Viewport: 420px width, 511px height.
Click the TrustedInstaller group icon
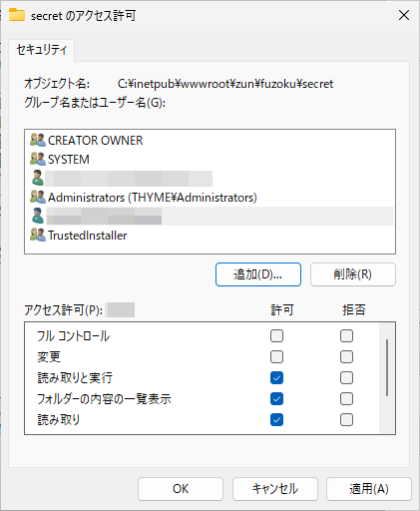(38, 235)
